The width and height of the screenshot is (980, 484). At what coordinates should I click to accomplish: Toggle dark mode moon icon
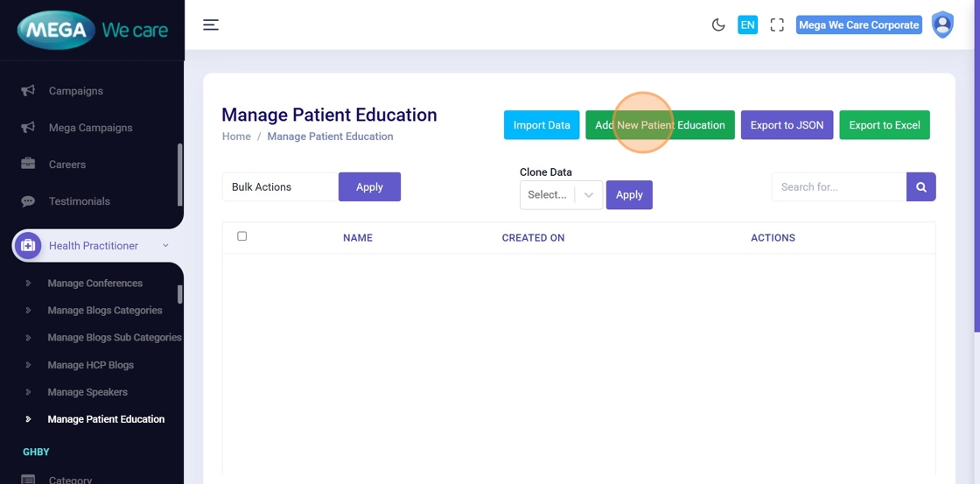[718, 25]
